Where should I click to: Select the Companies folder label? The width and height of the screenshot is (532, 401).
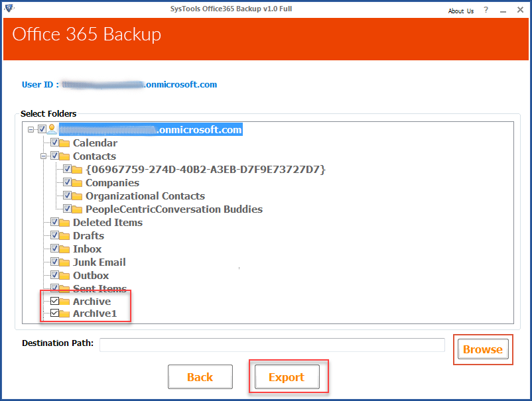click(x=112, y=183)
